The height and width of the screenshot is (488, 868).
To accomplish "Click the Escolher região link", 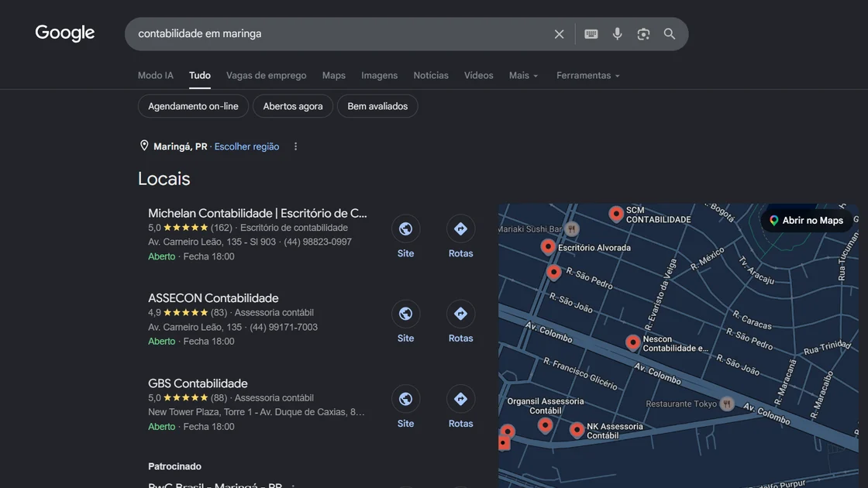I will tap(247, 146).
